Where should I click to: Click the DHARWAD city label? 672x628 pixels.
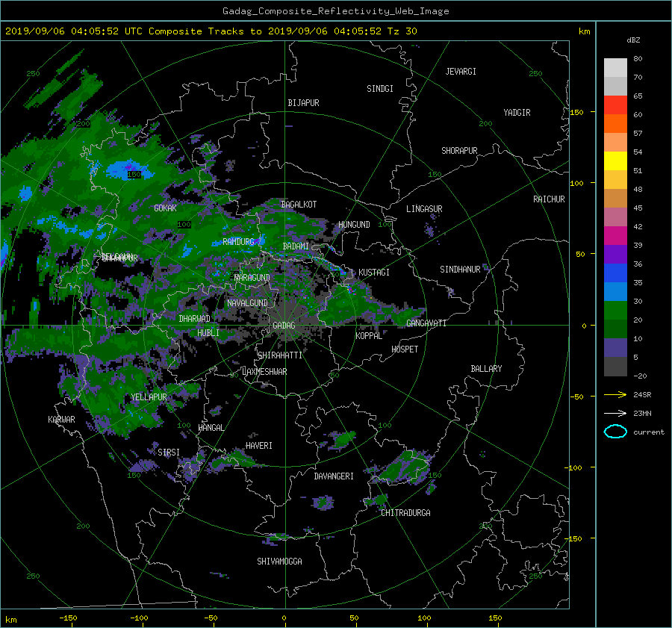194,319
